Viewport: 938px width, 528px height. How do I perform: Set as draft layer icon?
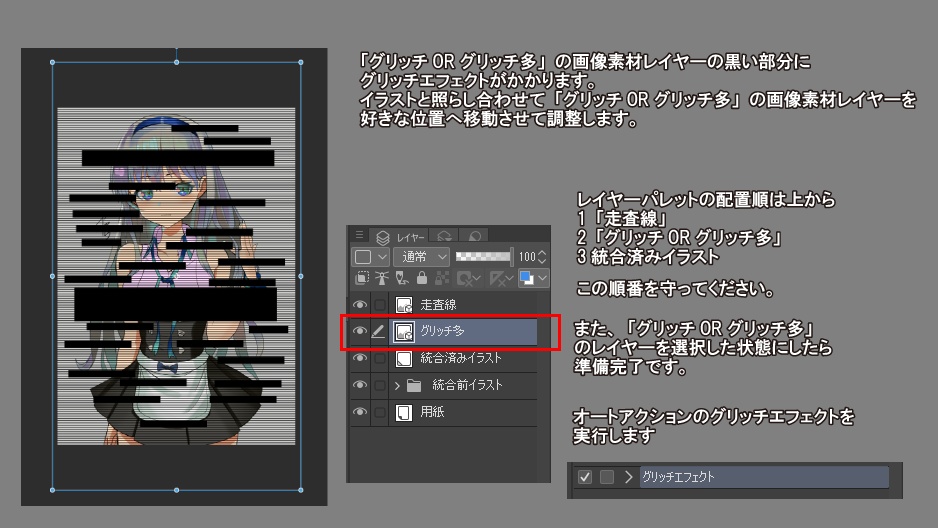tap(402, 278)
